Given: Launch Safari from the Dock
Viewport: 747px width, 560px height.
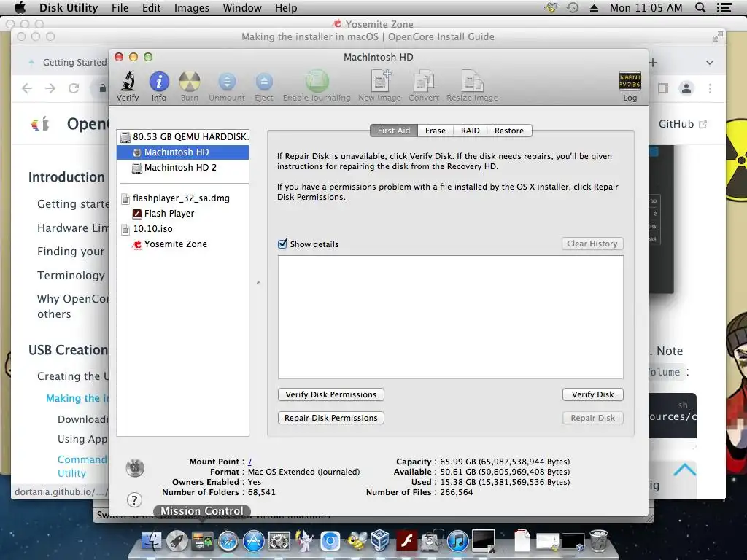Looking at the screenshot, I should [x=228, y=542].
